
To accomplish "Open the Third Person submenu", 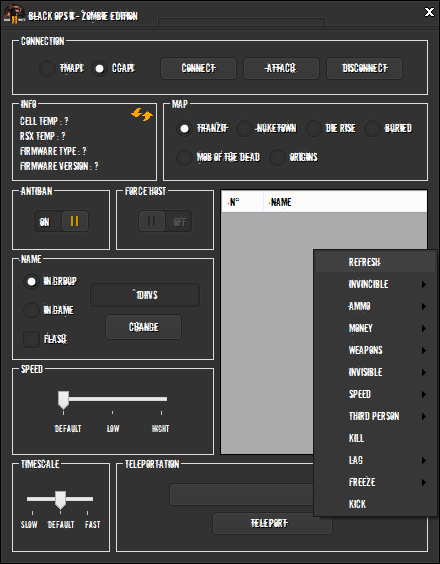I will 375,416.
